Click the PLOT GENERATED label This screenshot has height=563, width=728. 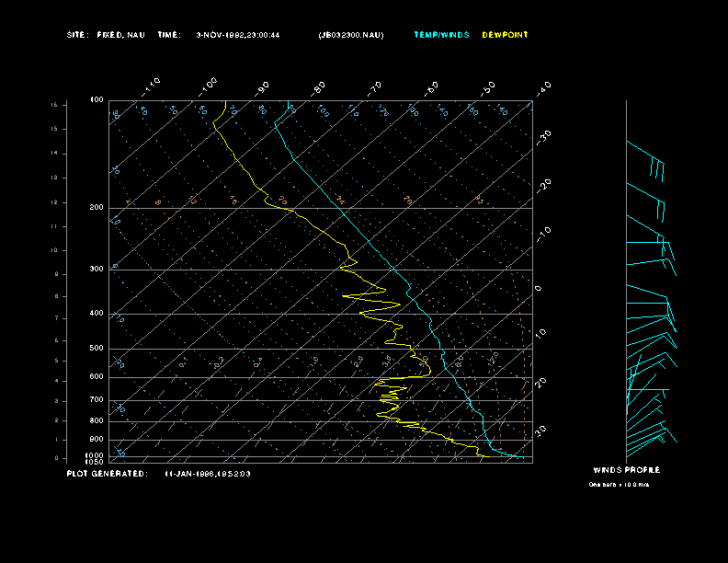tap(107, 474)
